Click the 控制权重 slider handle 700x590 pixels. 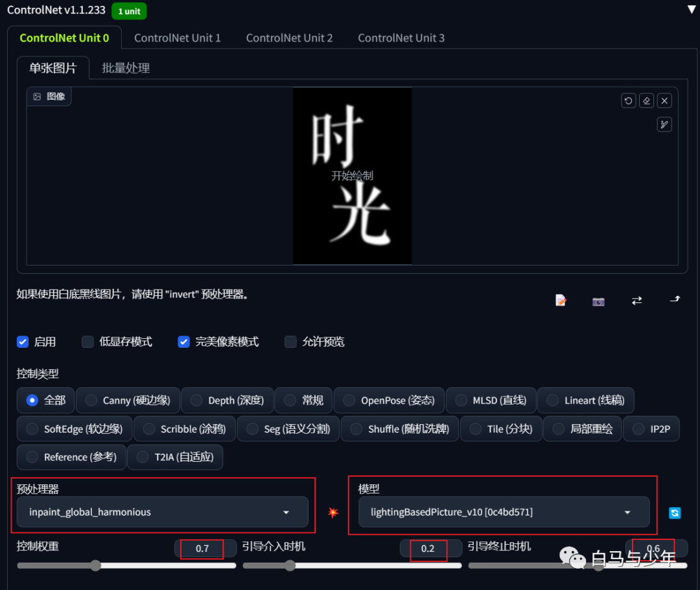[x=95, y=565]
